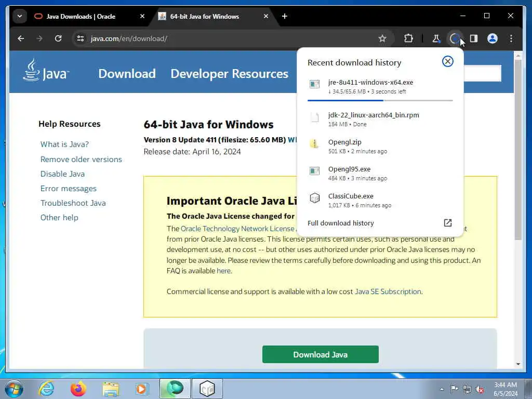
Task: Bookmark this page with the star
Action: click(382, 38)
